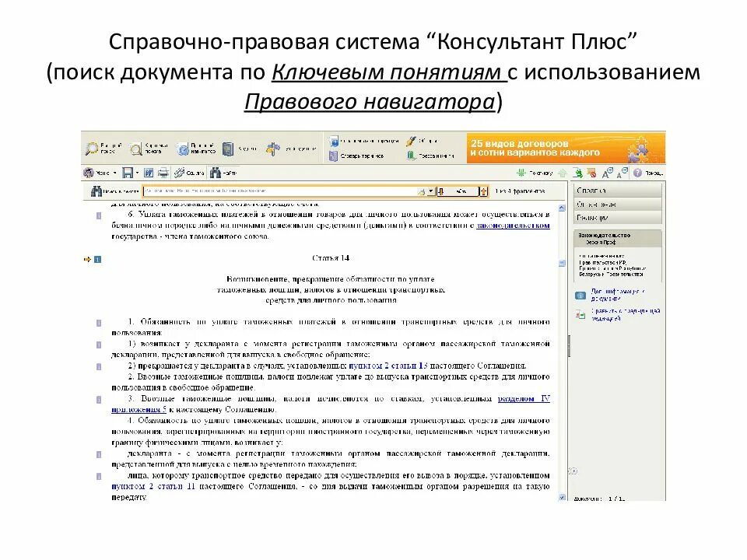Open the Save dropdown arrow
This screenshot has height=560, width=747.
137,173
